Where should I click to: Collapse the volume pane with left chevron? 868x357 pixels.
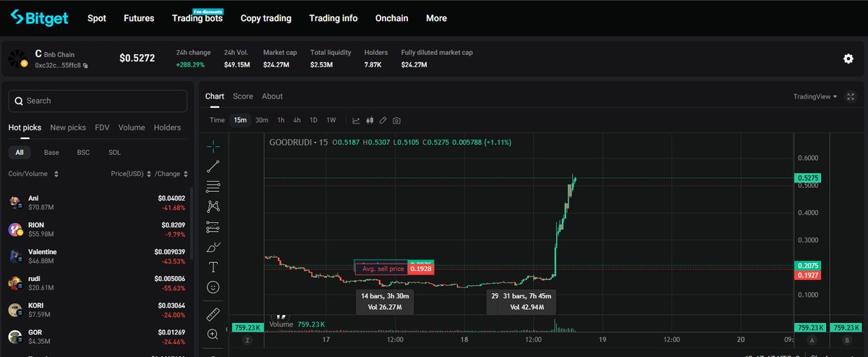point(229,329)
